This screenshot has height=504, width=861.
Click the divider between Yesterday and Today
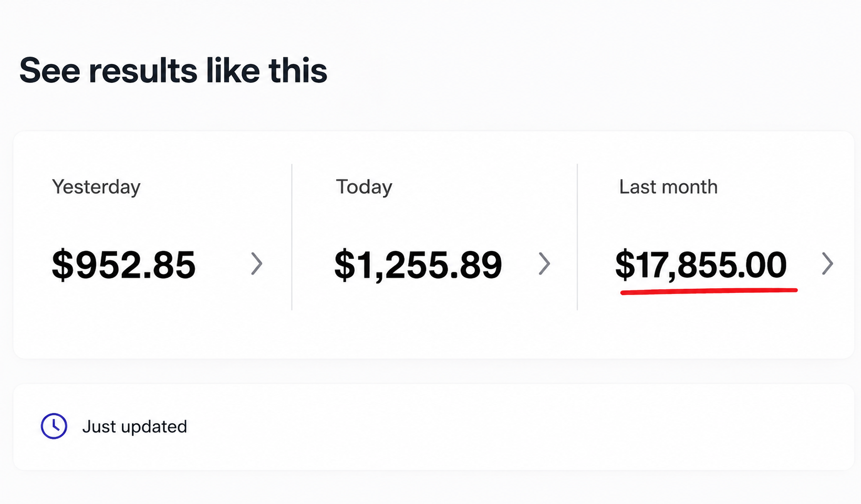292,237
